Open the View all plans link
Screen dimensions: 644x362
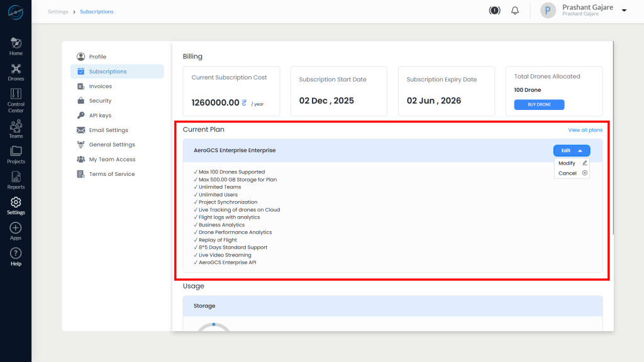tap(585, 129)
